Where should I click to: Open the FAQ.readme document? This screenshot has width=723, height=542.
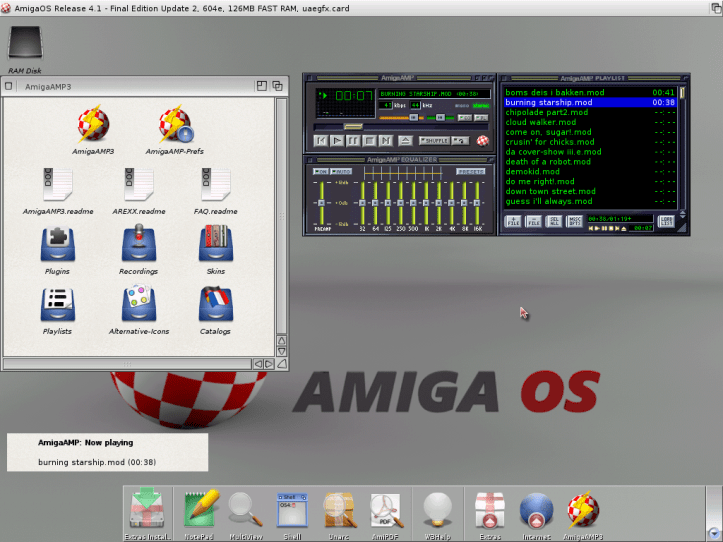pyautogui.click(x=215, y=186)
